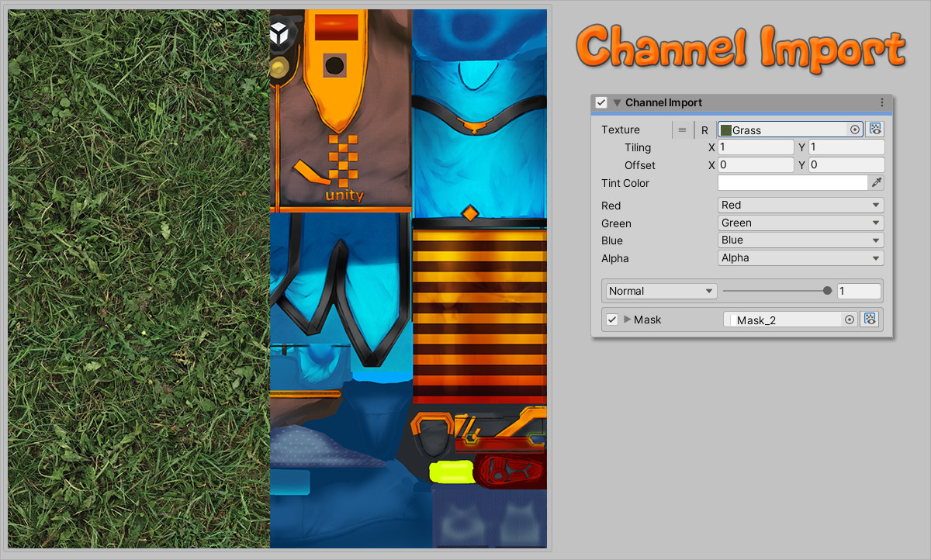Click the preview eye icon next to Mask_2
This screenshot has width=931, height=560.
(870, 319)
